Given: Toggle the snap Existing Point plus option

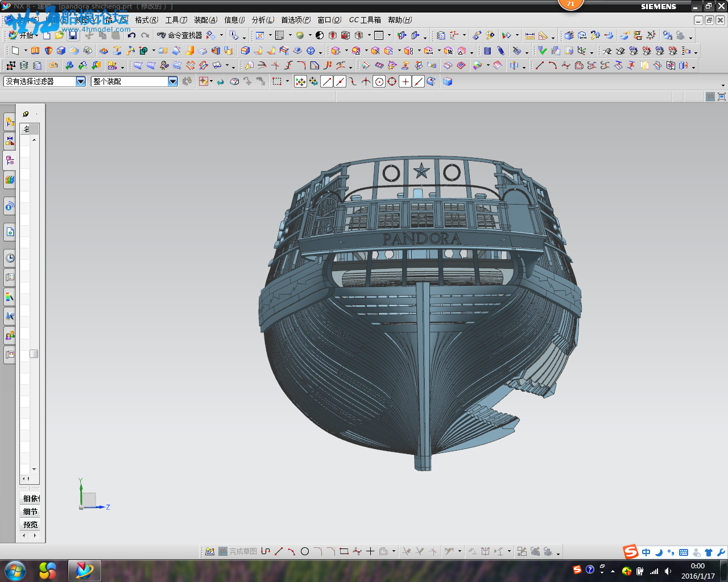Looking at the screenshot, I should pyautogui.click(x=405, y=81).
